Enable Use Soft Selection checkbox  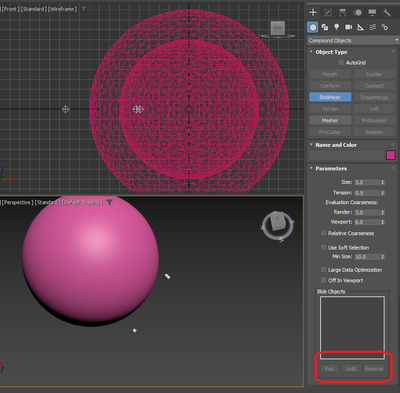[323, 247]
